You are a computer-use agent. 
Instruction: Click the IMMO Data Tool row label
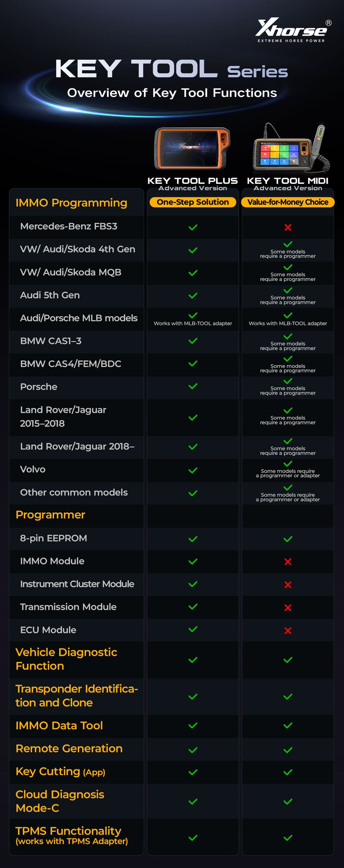point(59,726)
